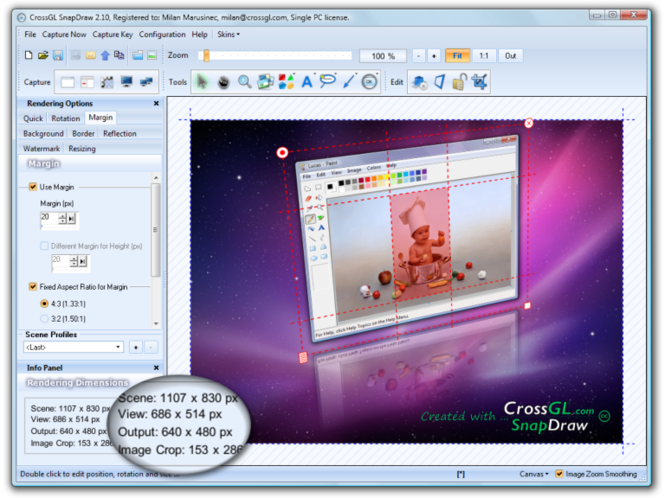Open the File menu

[30, 34]
